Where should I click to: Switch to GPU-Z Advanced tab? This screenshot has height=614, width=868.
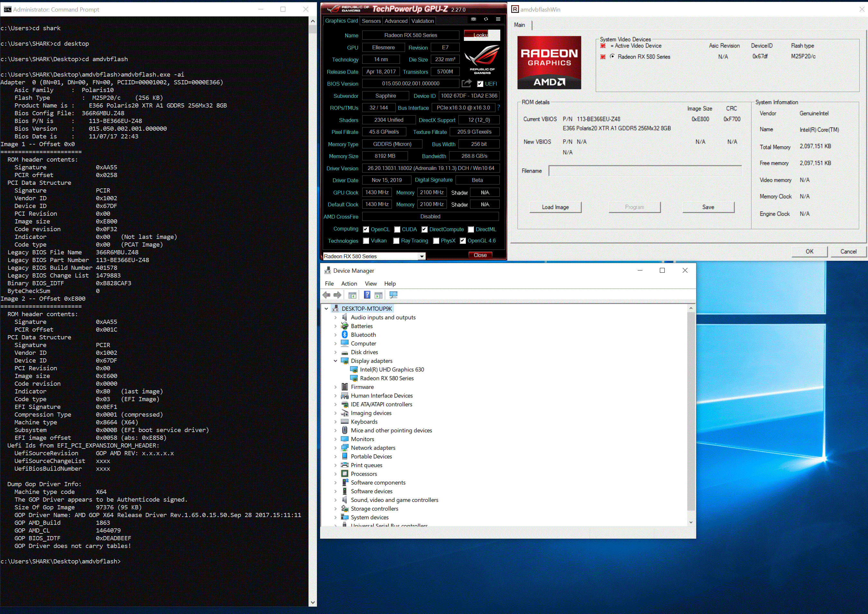396,21
